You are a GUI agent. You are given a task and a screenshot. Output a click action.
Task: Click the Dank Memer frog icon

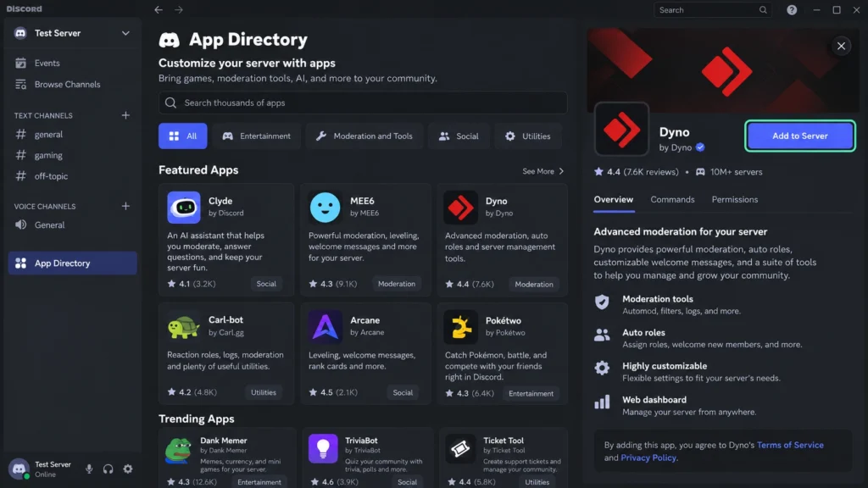point(178,450)
